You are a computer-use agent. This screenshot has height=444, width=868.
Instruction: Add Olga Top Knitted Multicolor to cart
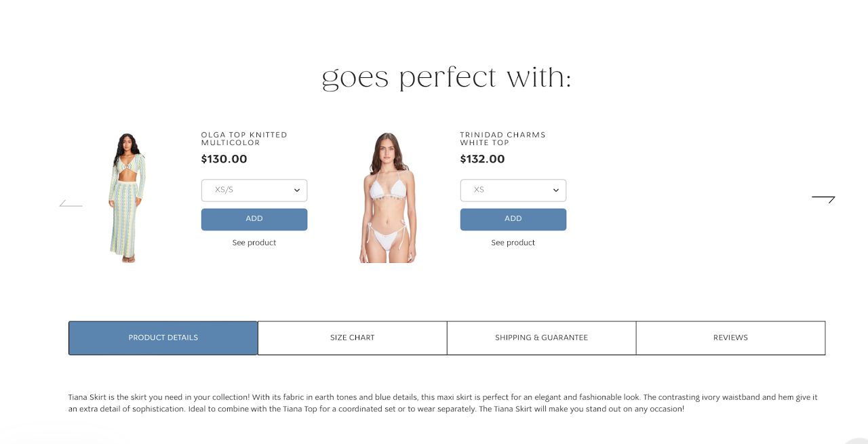[x=254, y=220]
